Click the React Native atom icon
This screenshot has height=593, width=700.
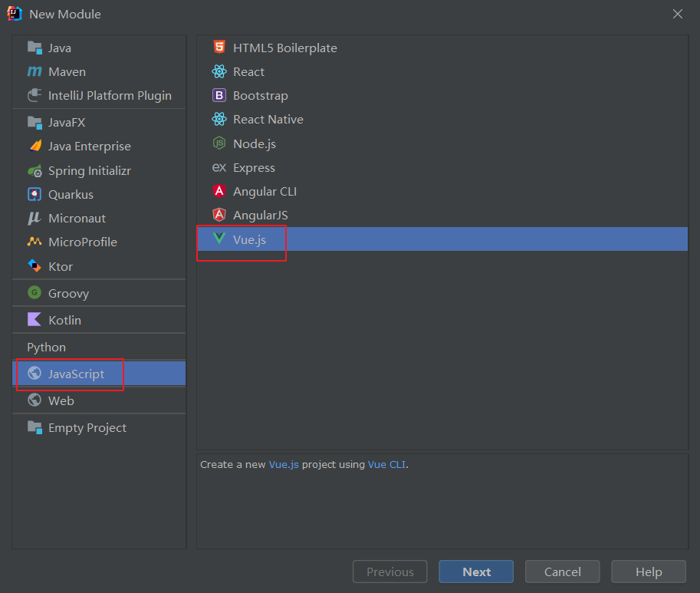(x=219, y=119)
